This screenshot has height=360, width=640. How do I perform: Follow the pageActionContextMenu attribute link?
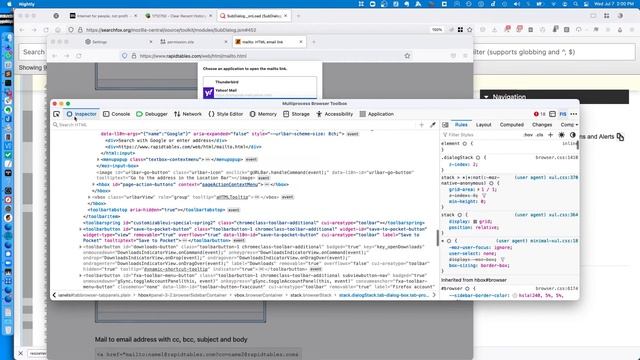pos(230,184)
